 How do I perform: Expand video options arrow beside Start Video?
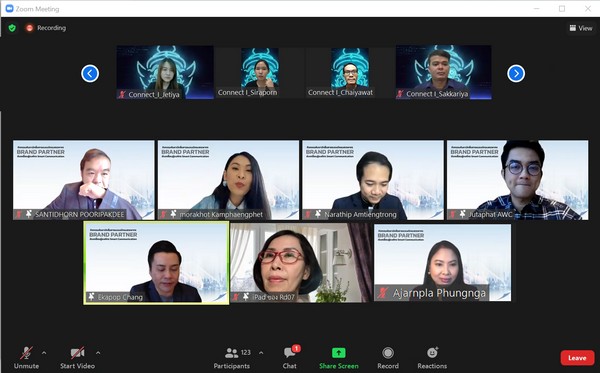(x=98, y=353)
